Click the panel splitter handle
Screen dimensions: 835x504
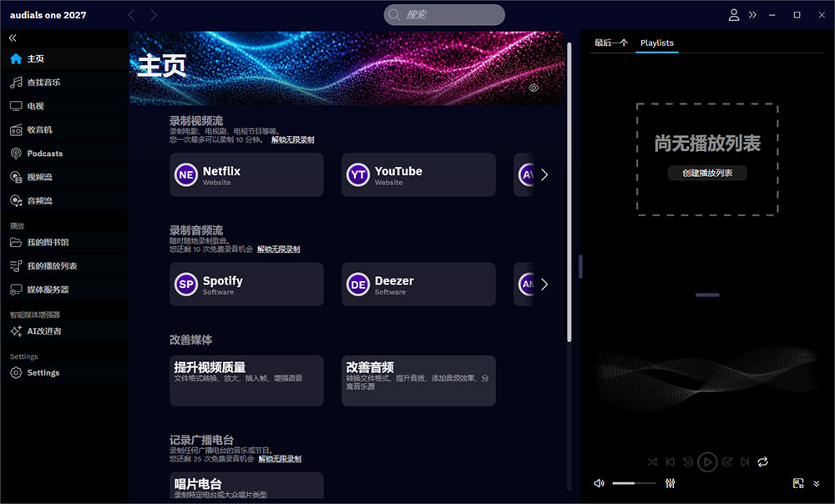[580, 266]
